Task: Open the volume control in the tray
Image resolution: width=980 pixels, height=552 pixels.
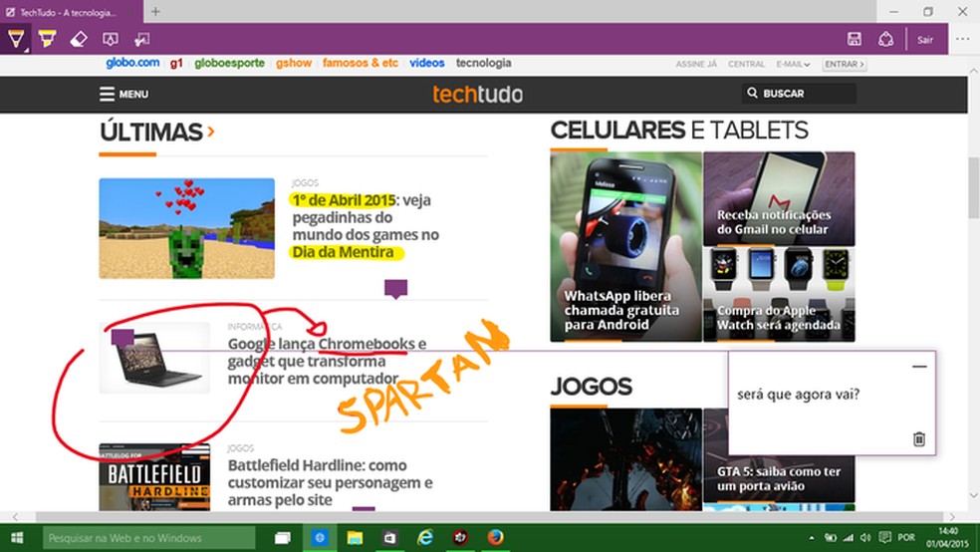Action: (865, 538)
